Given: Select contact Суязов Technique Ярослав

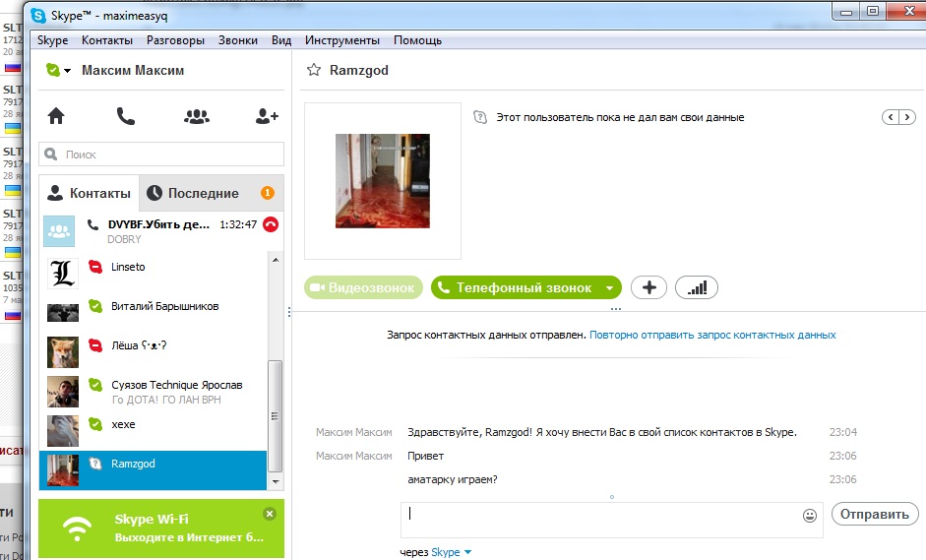Looking at the screenshot, I should (x=153, y=392).
